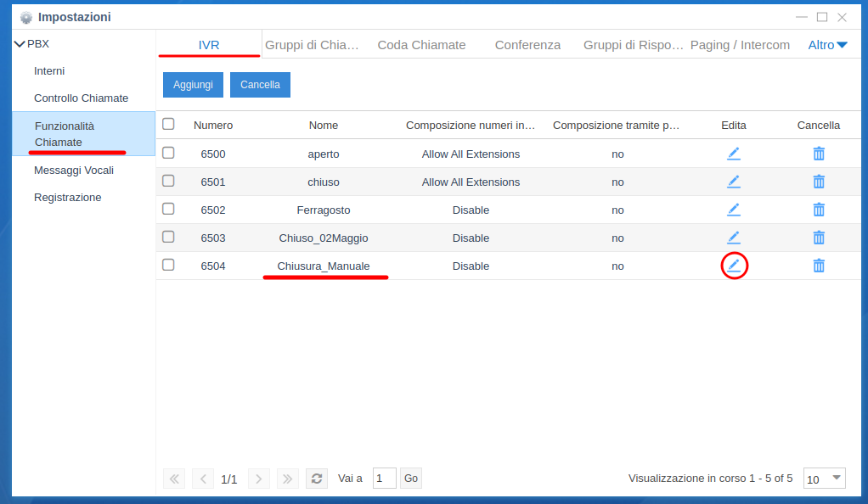Edit the IVR named chiuso

[x=734, y=182]
